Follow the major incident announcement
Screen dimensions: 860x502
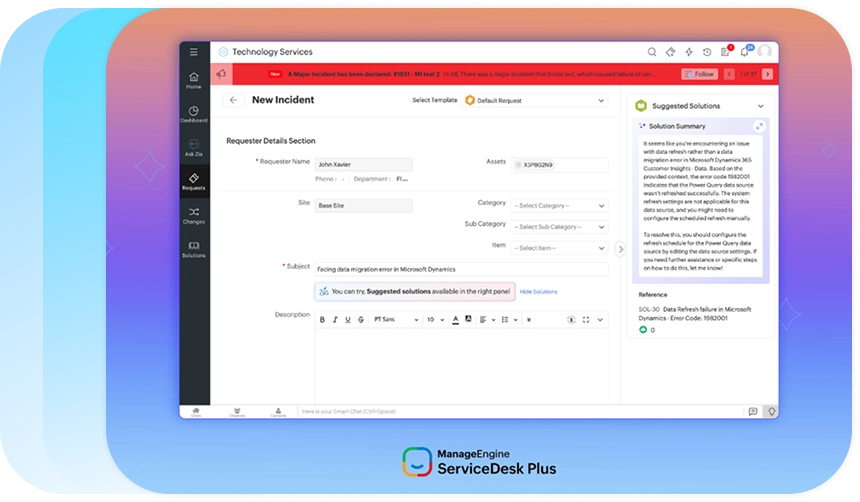pyautogui.click(x=699, y=74)
